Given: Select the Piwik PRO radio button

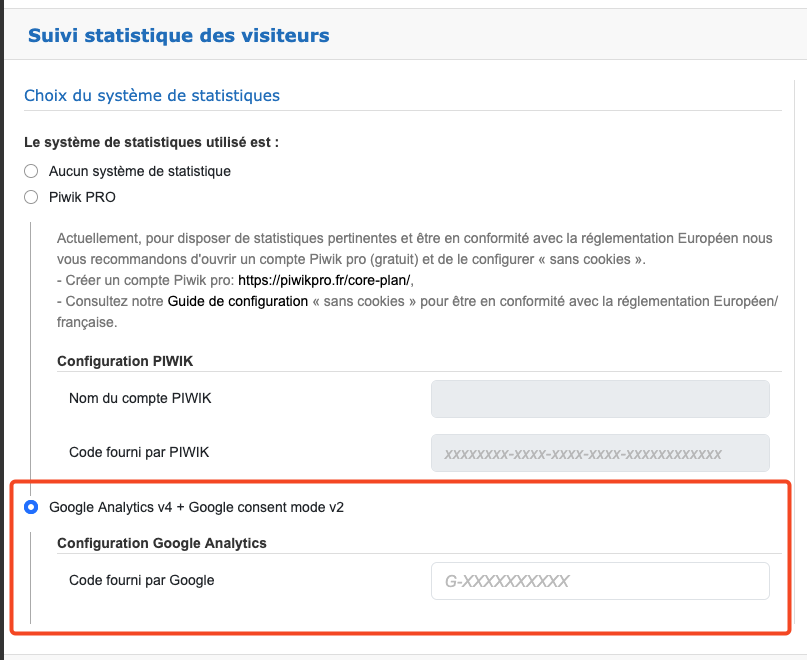Looking at the screenshot, I should (x=31, y=197).
